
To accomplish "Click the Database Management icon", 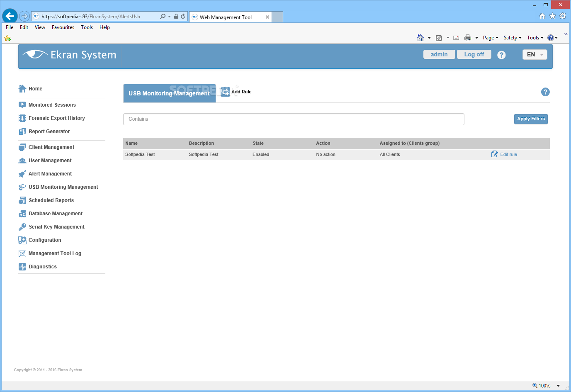I will pos(22,214).
